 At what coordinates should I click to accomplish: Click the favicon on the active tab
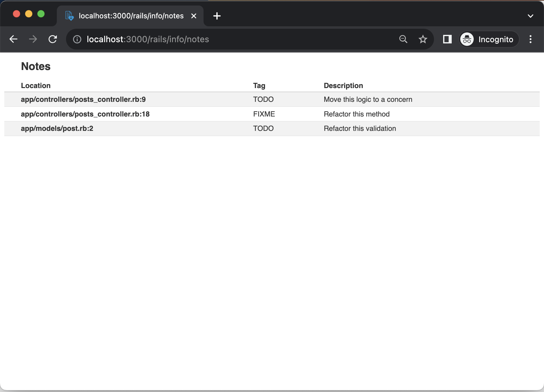69,16
